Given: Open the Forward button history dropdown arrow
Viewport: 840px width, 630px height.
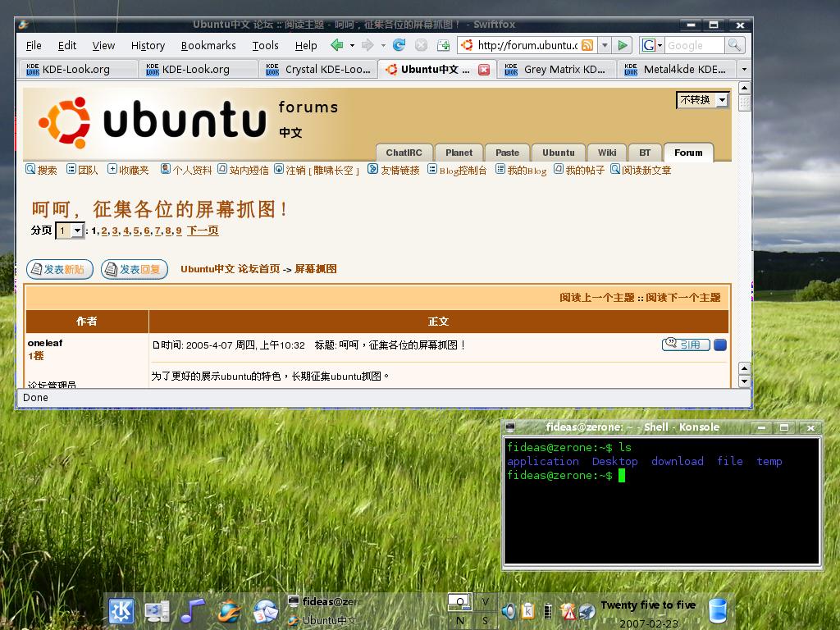Looking at the screenshot, I should pos(383,46).
